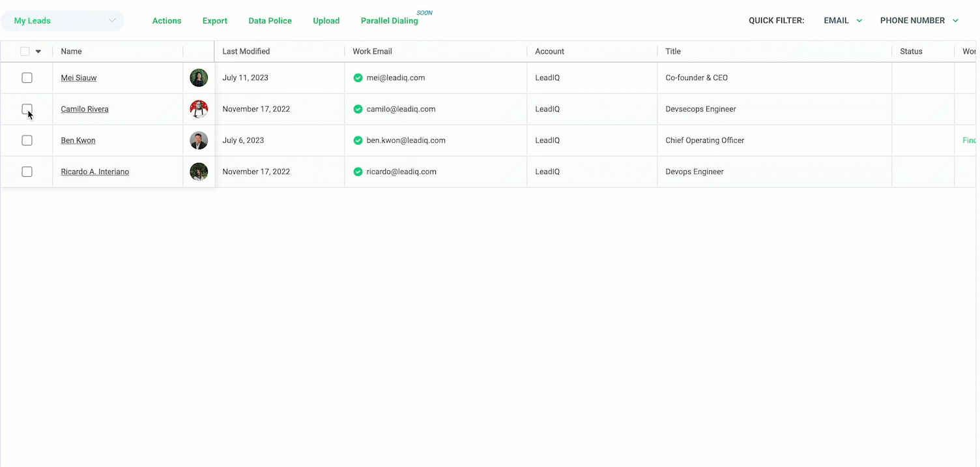
Task: Check the box for Mei Siauw
Action: (27, 78)
